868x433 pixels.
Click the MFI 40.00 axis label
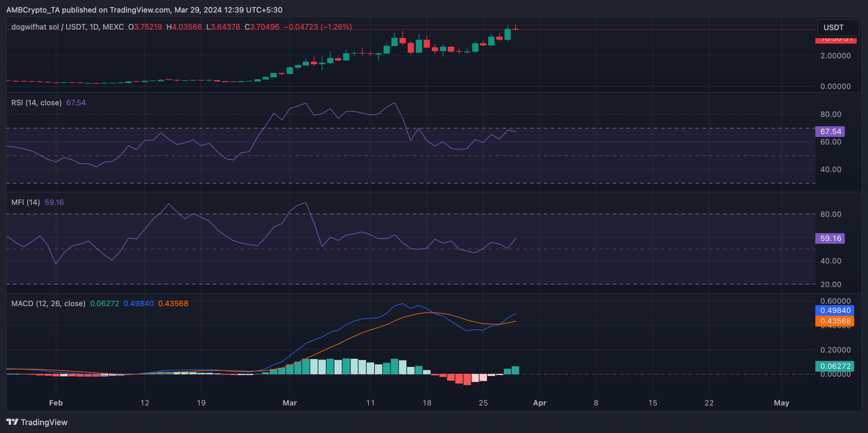pyautogui.click(x=831, y=261)
